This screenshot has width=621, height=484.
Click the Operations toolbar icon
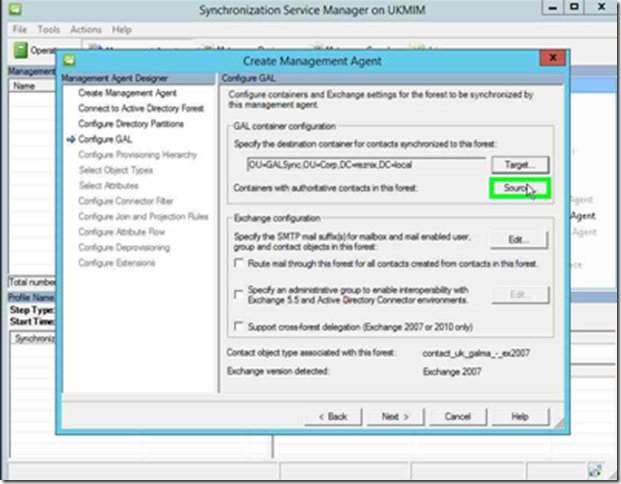[x=21, y=50]
